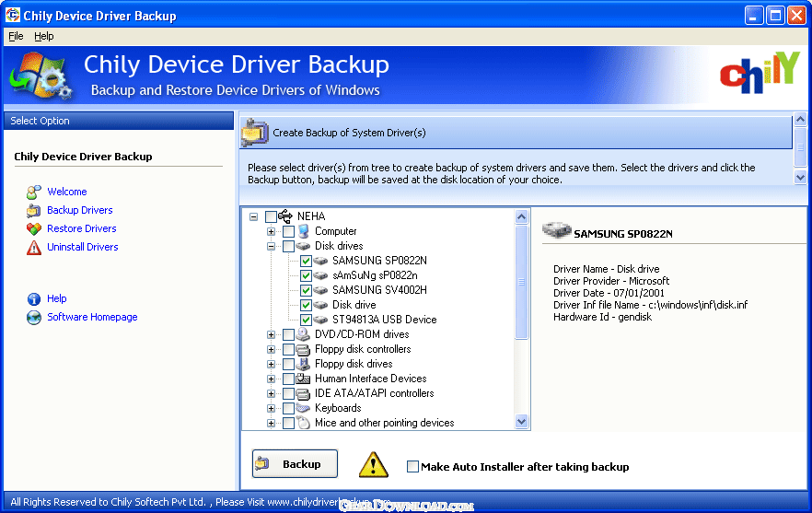Click the NEHA root USB-symbol icon

pos(285,216)
